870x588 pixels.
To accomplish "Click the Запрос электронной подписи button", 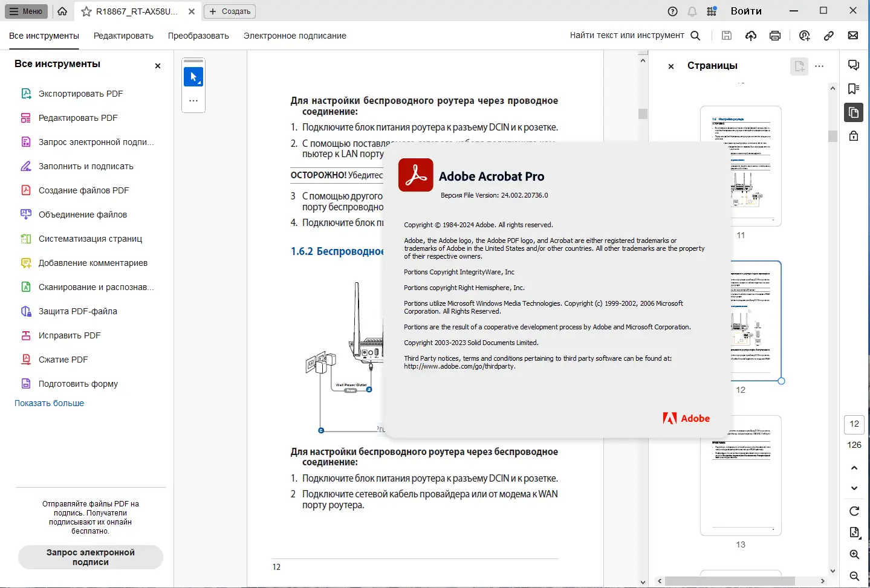I will click(90, 557).
